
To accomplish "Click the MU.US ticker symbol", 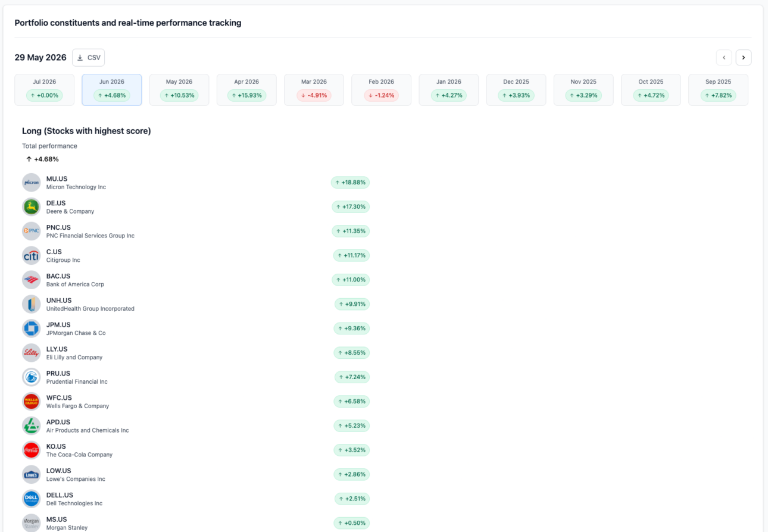I will click(x=56, y=179).
